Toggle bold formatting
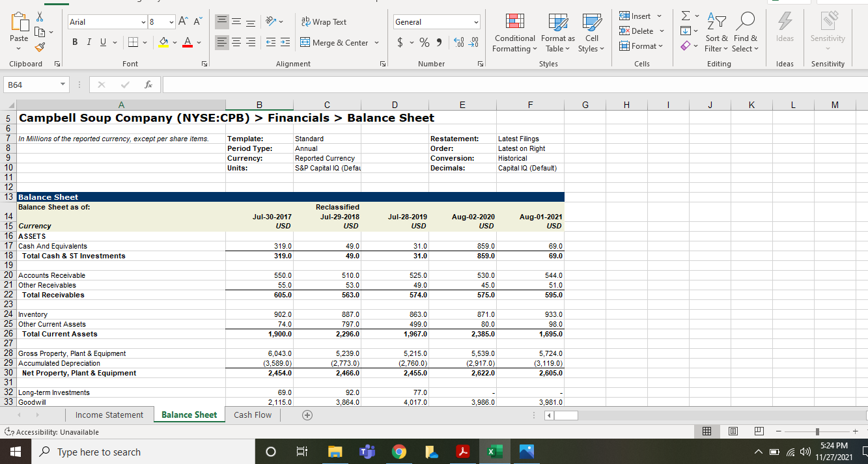This screenshot has width=868, height=464. pyautogui.click(x=74, y=42)
